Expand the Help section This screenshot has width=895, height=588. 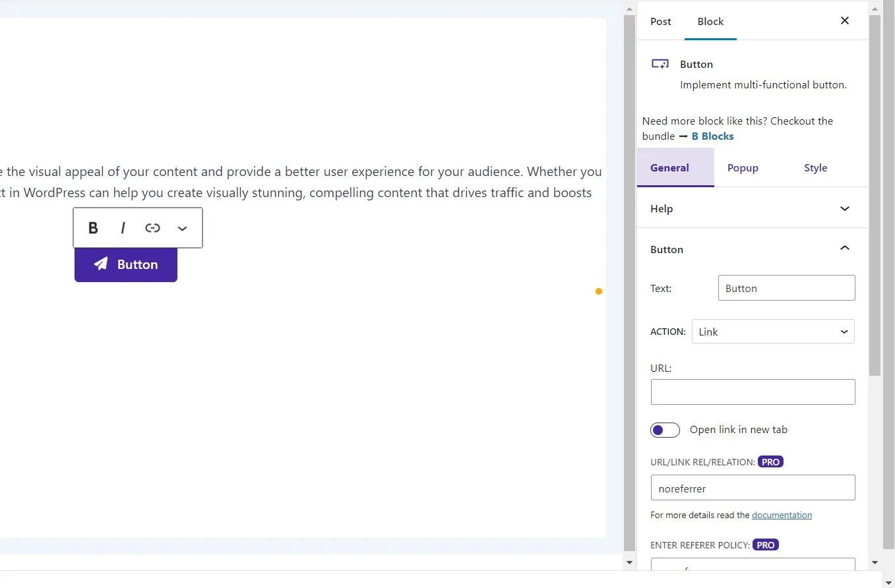point(753,208)
